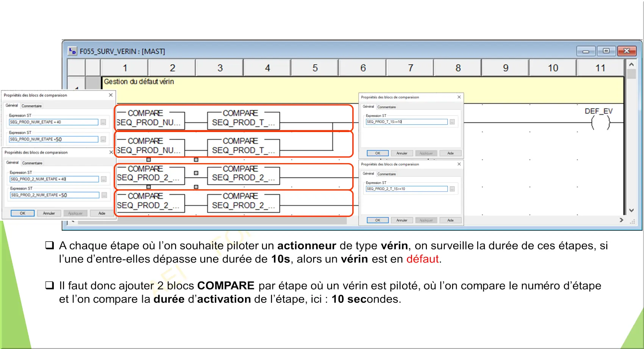Select column header 2 in ladder grid
644x349 pixels.
pos(172,68)
